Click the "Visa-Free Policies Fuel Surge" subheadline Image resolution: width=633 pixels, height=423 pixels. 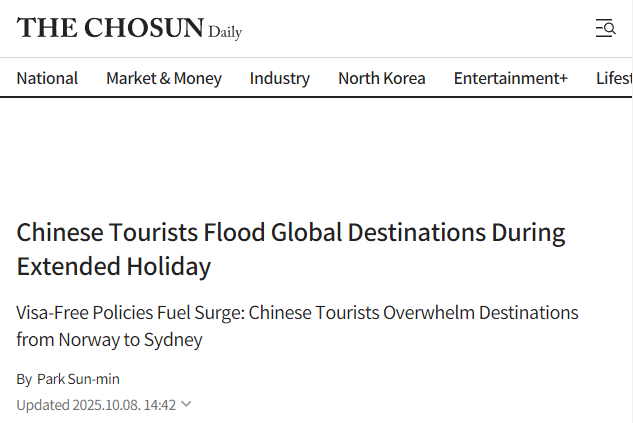pos(297,312)
